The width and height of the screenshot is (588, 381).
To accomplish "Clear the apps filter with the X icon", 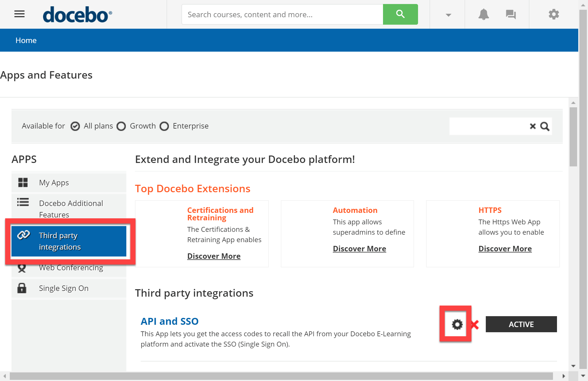I will (x=533, y=126).
